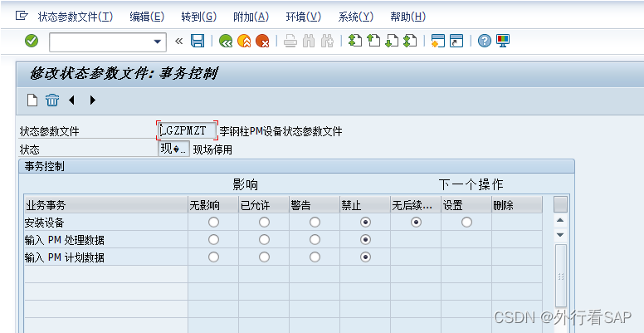The image size is (644, 333).
Task: Go back with green Back icon
Action: point(226,41)
